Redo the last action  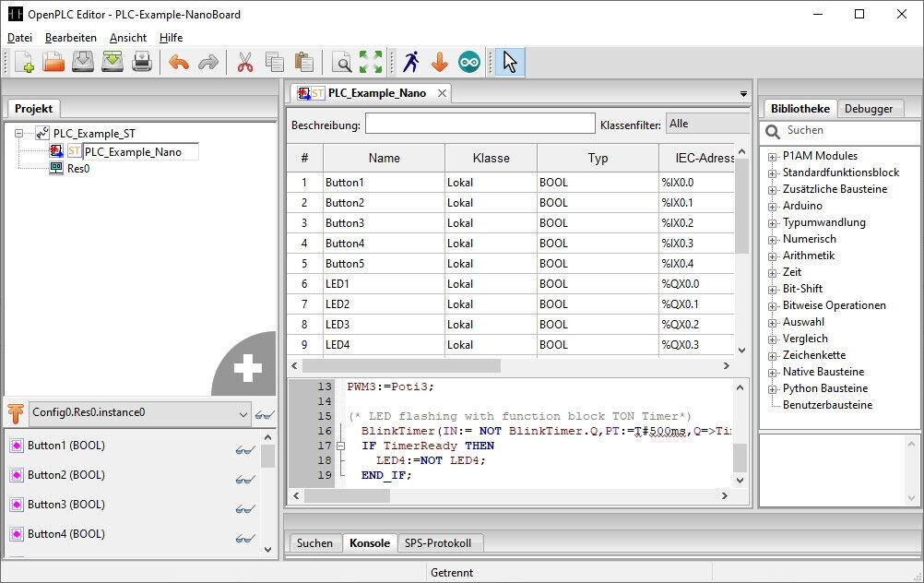(208, 62)
